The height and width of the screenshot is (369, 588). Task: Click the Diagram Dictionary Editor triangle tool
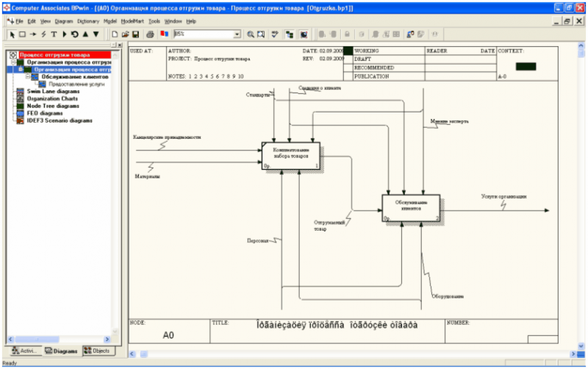pos(65,35)
